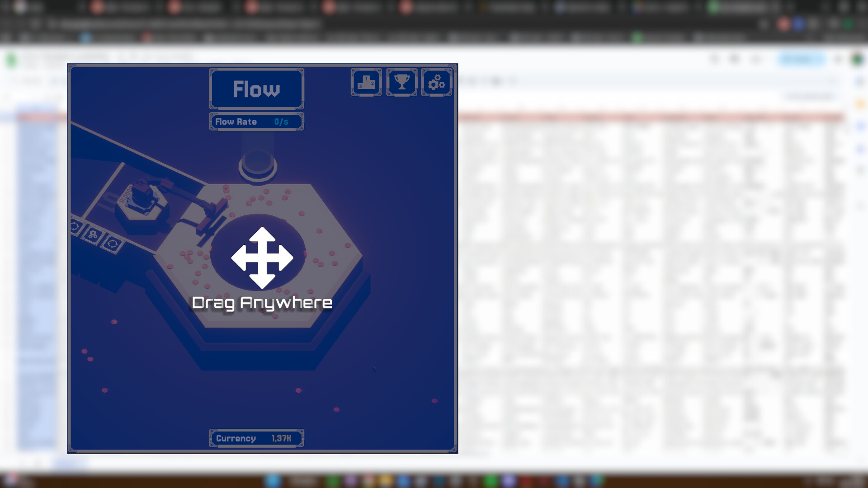The image size is (868, 488).
Task: Toggle the Currency display panel
Action: pos(256,437)
